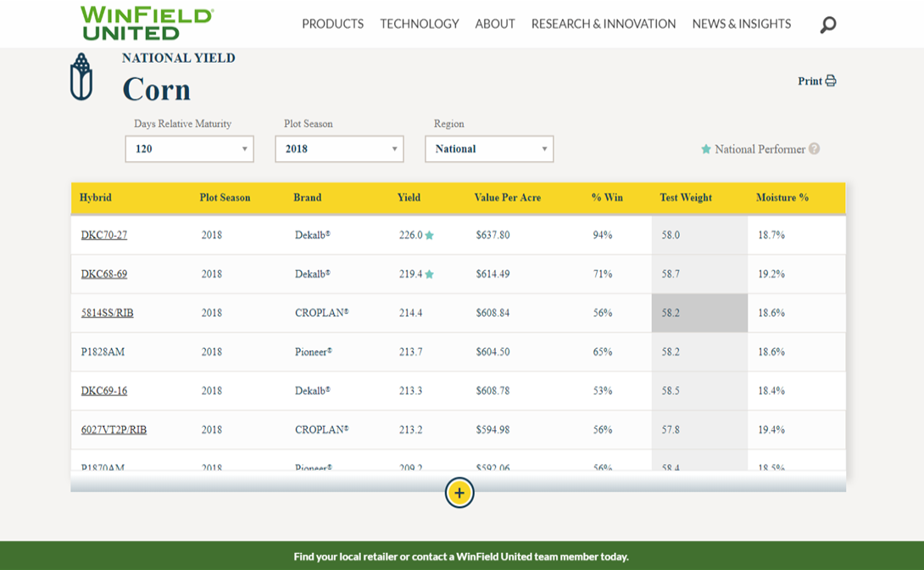This screenshot has height=570, width=924.
Task: Open the DKC70-27 hybrid link
Action: 103,235
